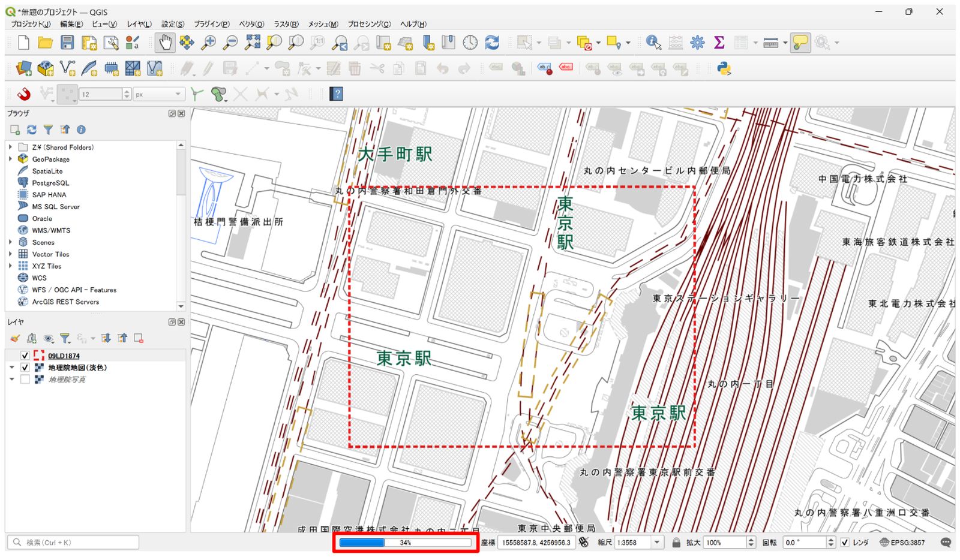The width and height of the screenshot is (960, 560).
Task: Select the Identify Features tool
Action: point(653,43)
